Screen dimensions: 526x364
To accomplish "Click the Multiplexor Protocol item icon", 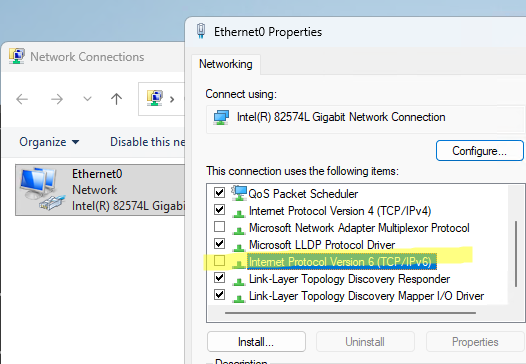I will [239, 230].
